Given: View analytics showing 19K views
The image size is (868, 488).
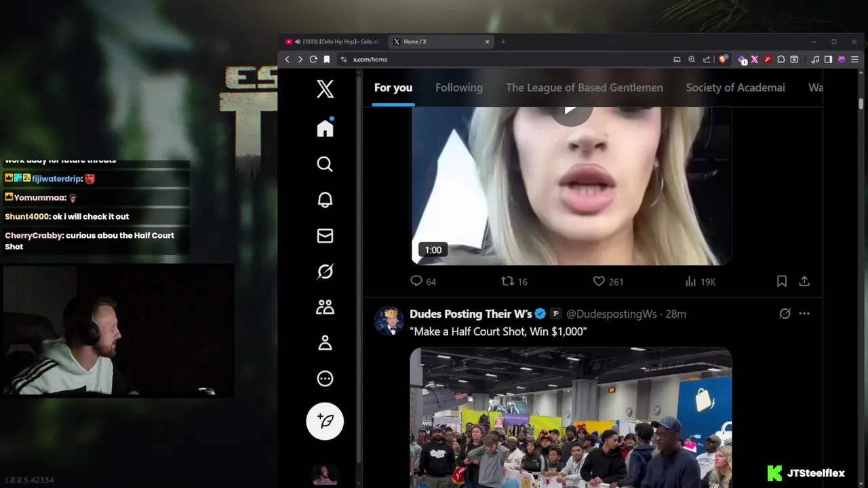Looking at the screenshot, I should click(701, 281).
